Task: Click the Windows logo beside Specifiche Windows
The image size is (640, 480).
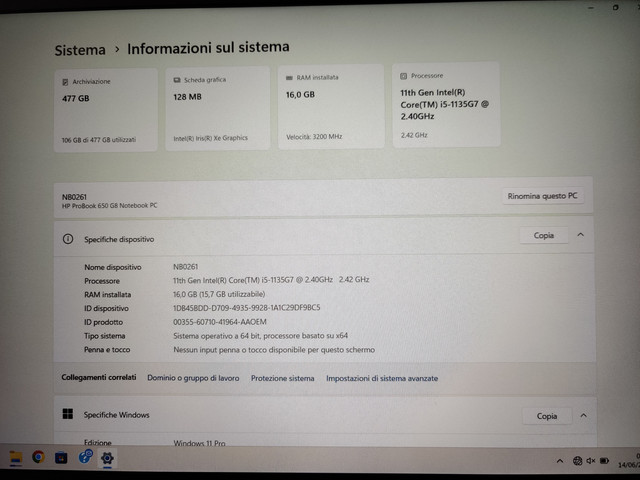Action: tap(68, 414)
